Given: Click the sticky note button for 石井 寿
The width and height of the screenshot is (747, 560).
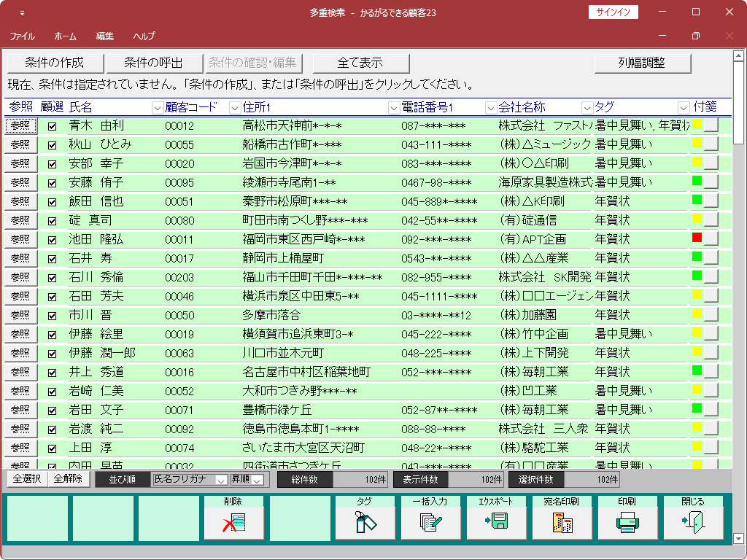Looking at the screenshot, I should pyautogui.click(x=711, y=257).
